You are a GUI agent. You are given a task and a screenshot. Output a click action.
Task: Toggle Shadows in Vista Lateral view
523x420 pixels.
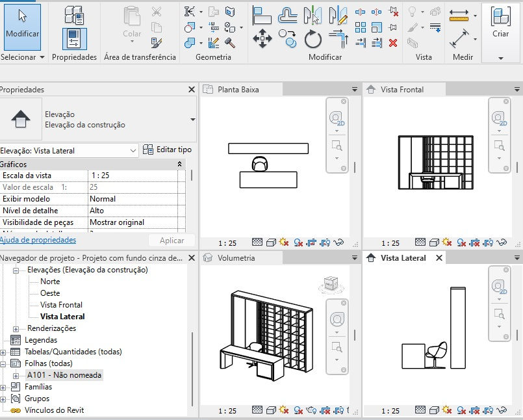click(461, 410)
